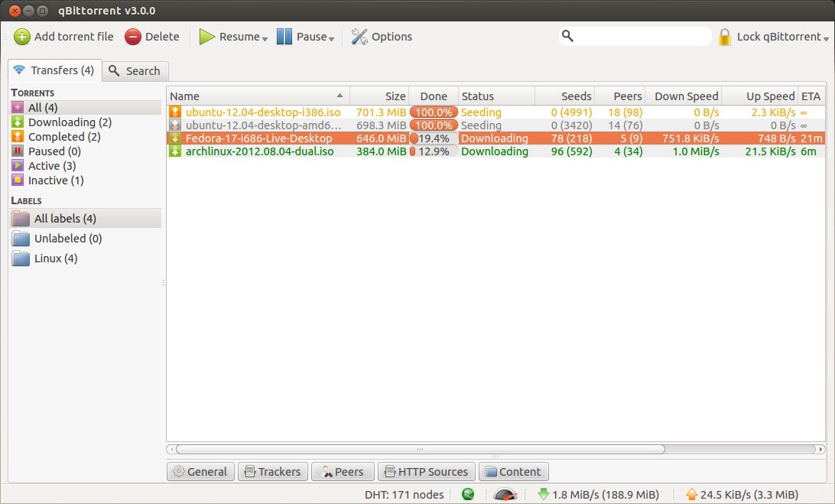
Task: Click the 1.8 MiB/s (188.9 MiB) download status
Action: point(606,494)
